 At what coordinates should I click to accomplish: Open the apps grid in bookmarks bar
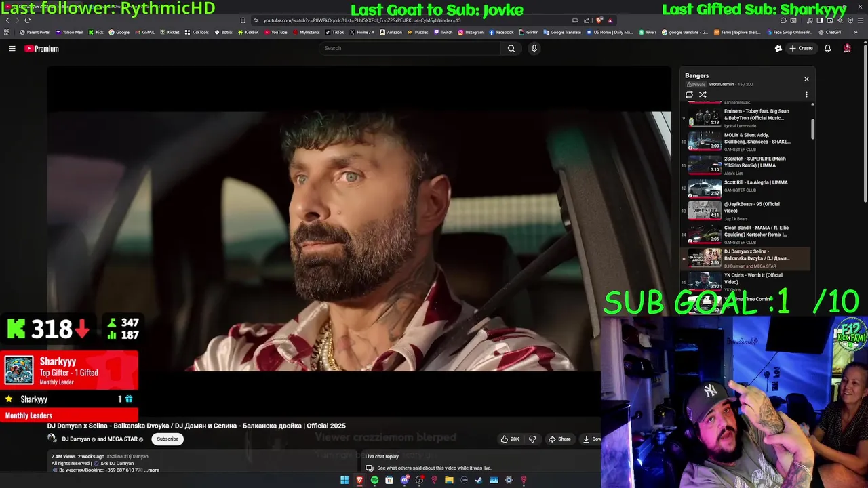tap(7, 32)
